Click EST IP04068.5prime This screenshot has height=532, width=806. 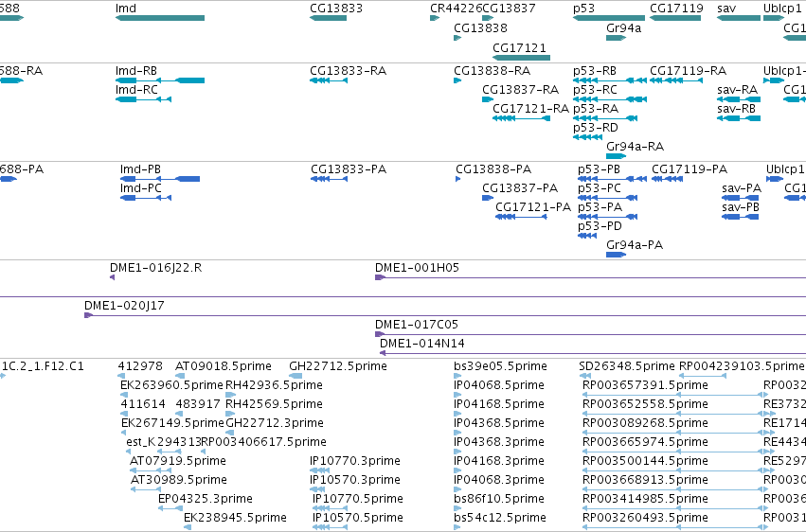457,395
